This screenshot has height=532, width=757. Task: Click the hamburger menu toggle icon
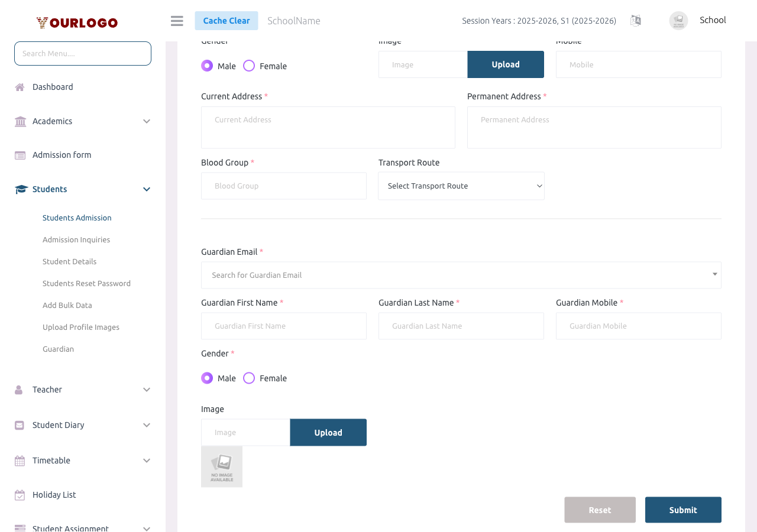[177, 21]
